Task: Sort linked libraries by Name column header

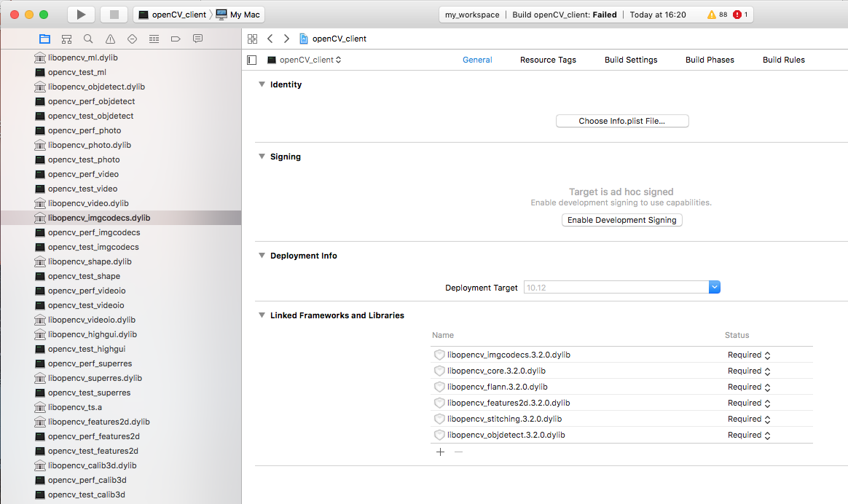Action: [443, 335]
